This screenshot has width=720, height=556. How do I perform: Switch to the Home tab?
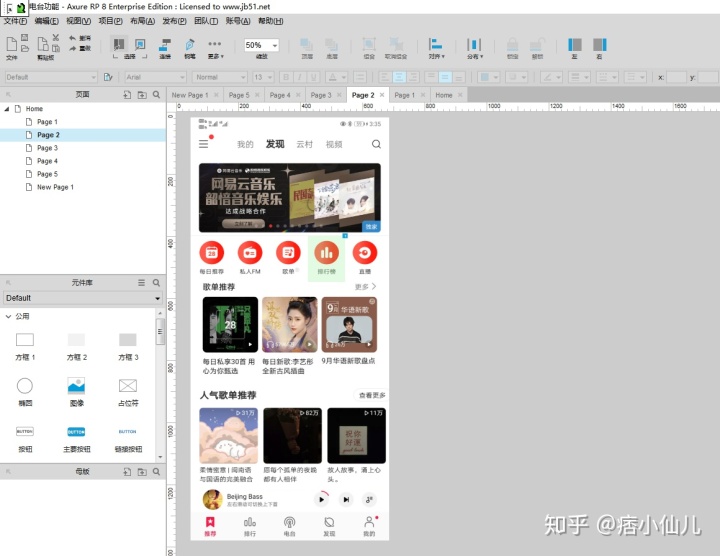click(x=444, y=95)
